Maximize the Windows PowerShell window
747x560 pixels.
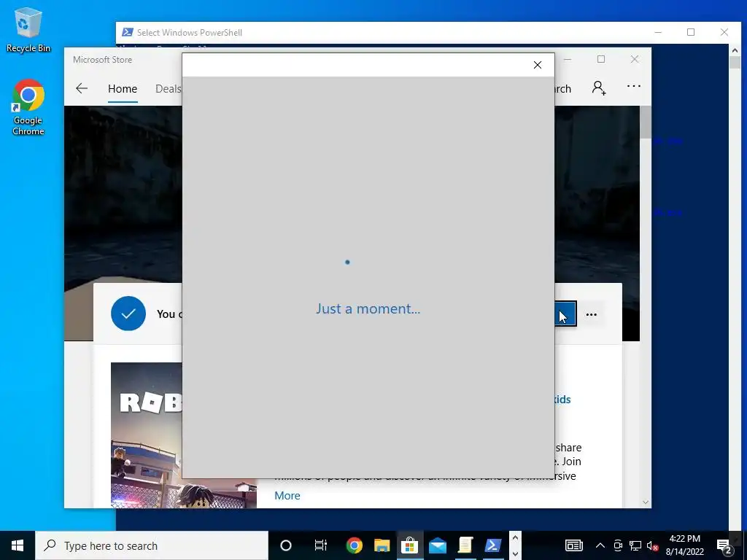[x=691, y=32]
